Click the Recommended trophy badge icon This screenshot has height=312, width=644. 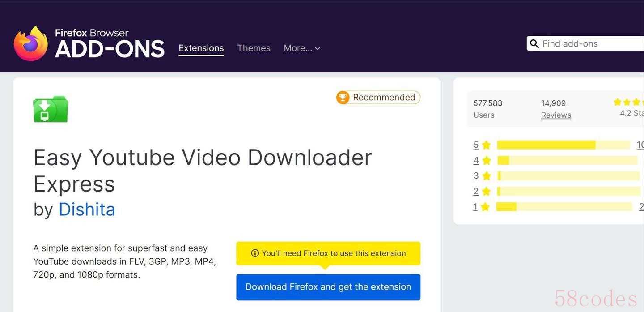[x=343, y=98]
